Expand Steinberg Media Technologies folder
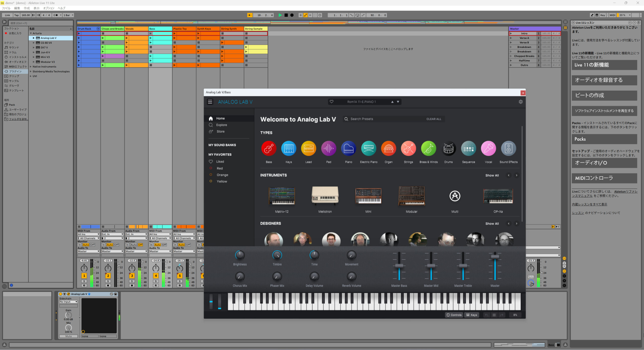 (31, 71)
